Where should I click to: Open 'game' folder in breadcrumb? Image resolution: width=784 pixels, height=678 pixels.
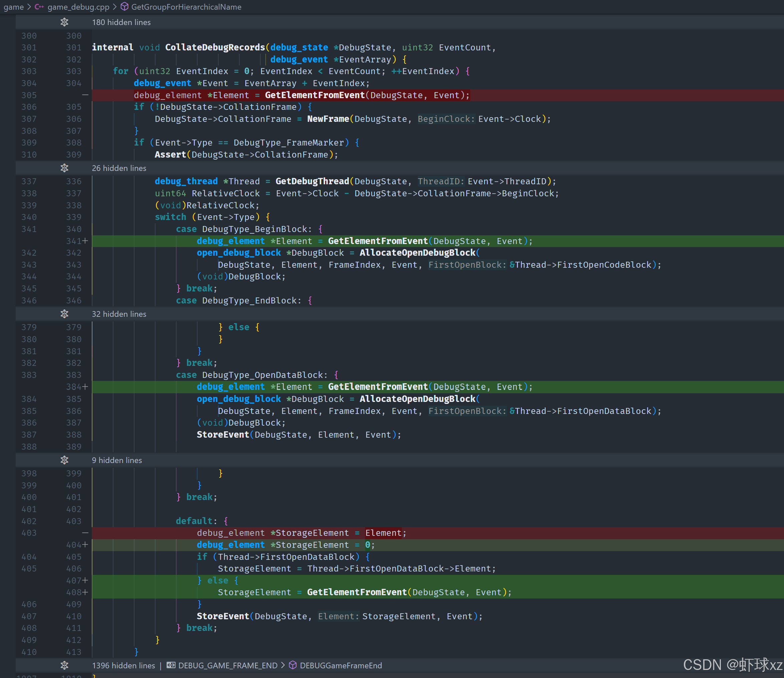pyautogui.click(x=14, y=7)
